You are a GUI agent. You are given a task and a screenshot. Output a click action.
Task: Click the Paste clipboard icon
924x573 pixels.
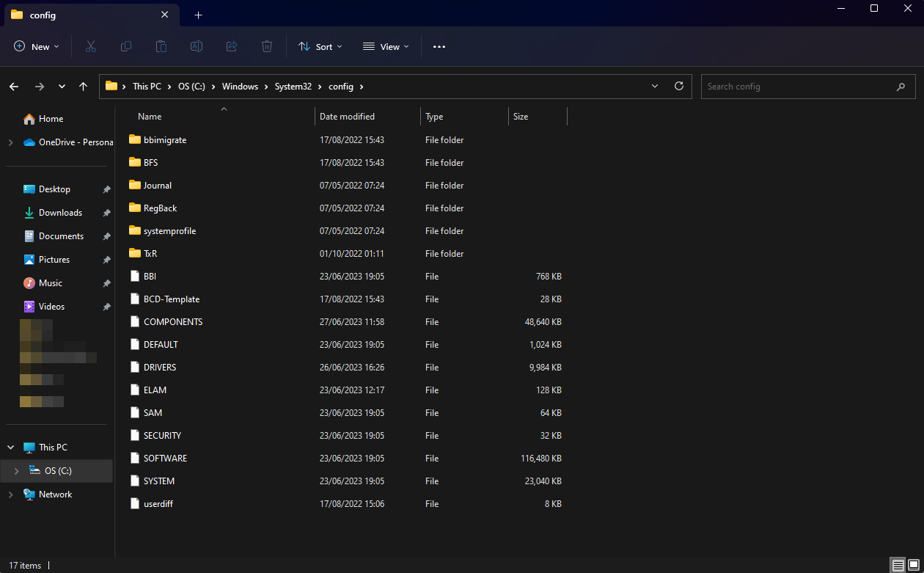pyautogui.click(x=161, y=46)
